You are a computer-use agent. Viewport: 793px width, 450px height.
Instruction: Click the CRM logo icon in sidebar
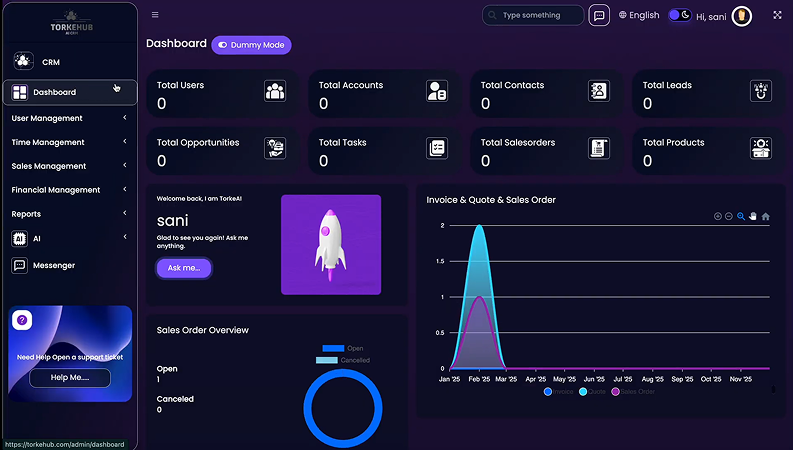[23, 61]
